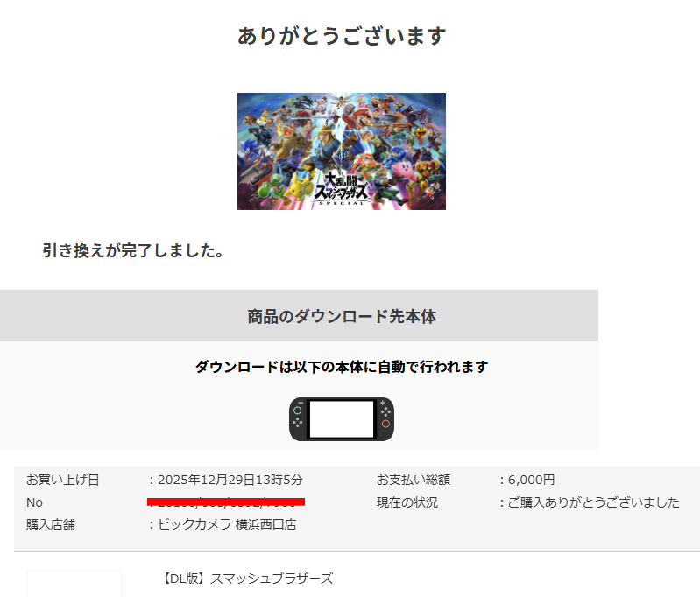Click the お買い上げ日 label

(63, 480)
